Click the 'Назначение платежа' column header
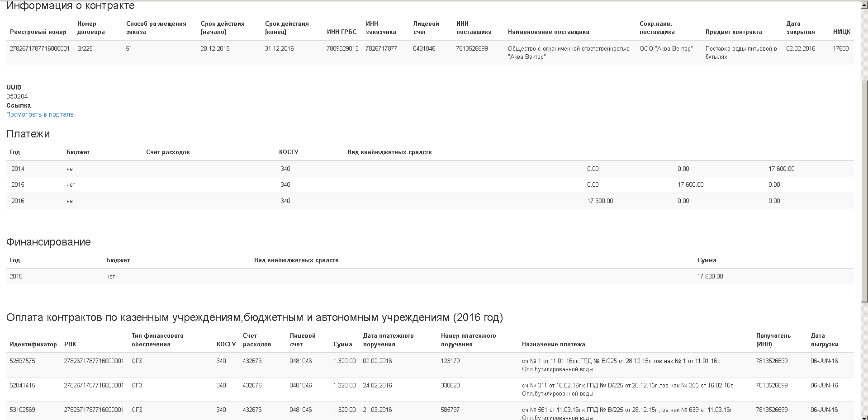Screen dimensions: 868x420 [x=554, y=344]
